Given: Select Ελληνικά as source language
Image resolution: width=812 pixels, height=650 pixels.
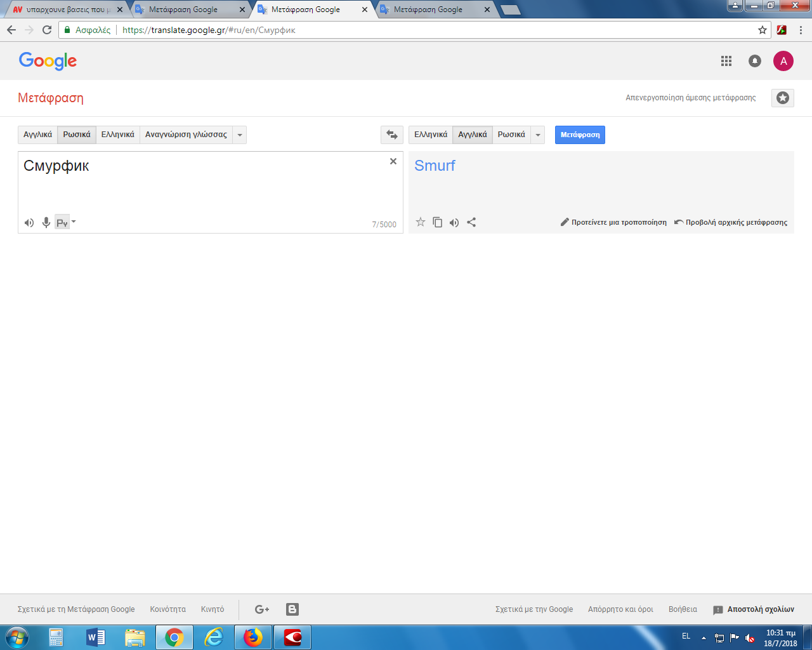Looking at the screenshot, I should [118, 135].
